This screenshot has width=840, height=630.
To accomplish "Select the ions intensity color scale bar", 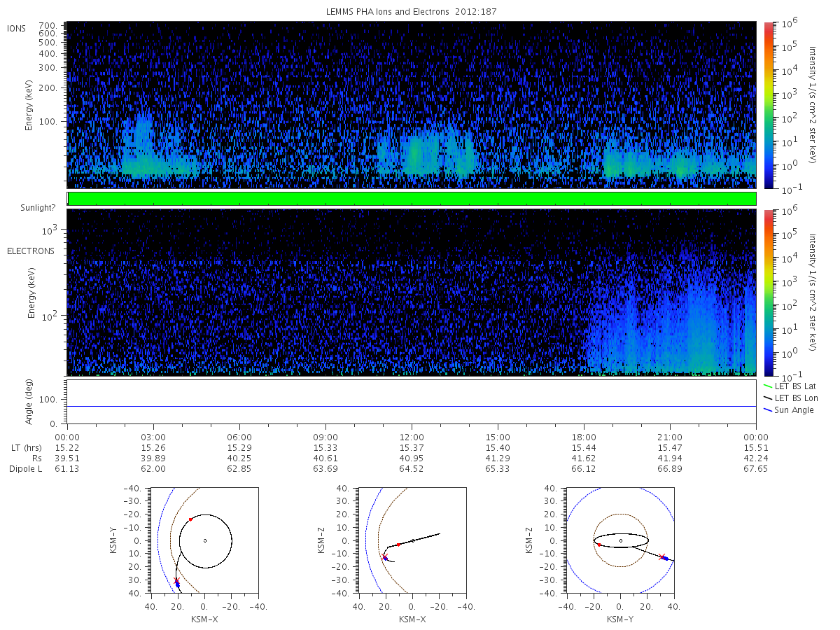I will pyautogui.click(x=768, y=104).
